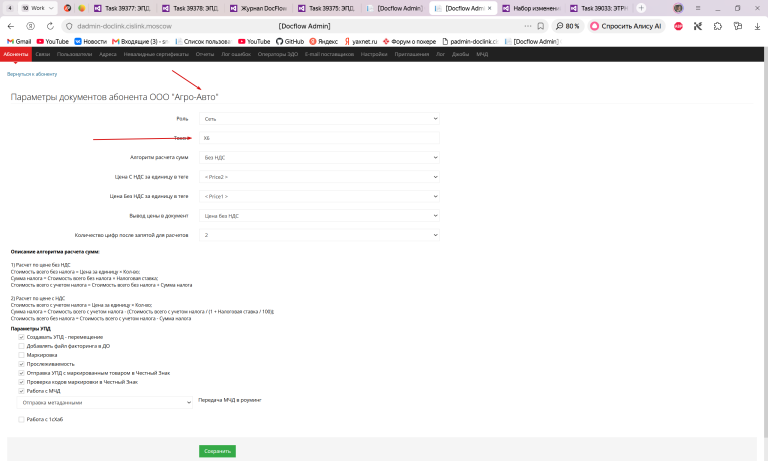Click the red ABP adblock extension icon

pyautogui.click(x=678, y=26)
